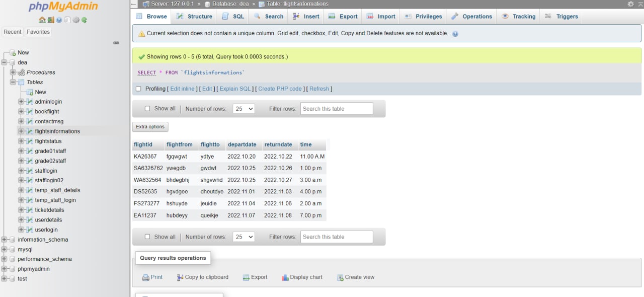Click the Refresh link

coord(319,89)
